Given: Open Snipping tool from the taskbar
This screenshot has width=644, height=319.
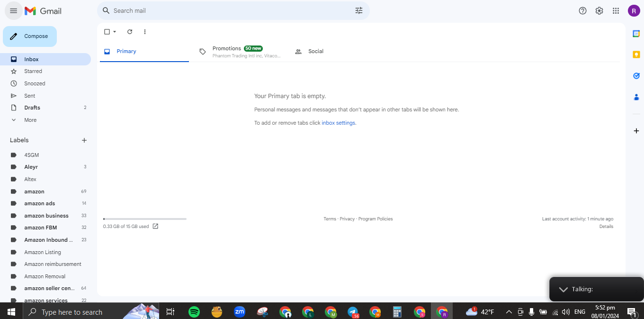Looking at the screenshot, I should tap(263, 312).
